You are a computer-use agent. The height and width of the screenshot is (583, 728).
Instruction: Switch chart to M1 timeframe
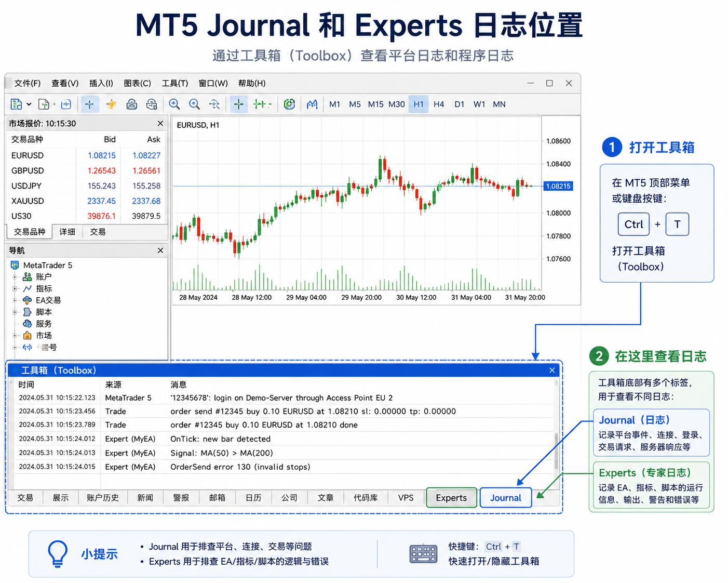335,104
